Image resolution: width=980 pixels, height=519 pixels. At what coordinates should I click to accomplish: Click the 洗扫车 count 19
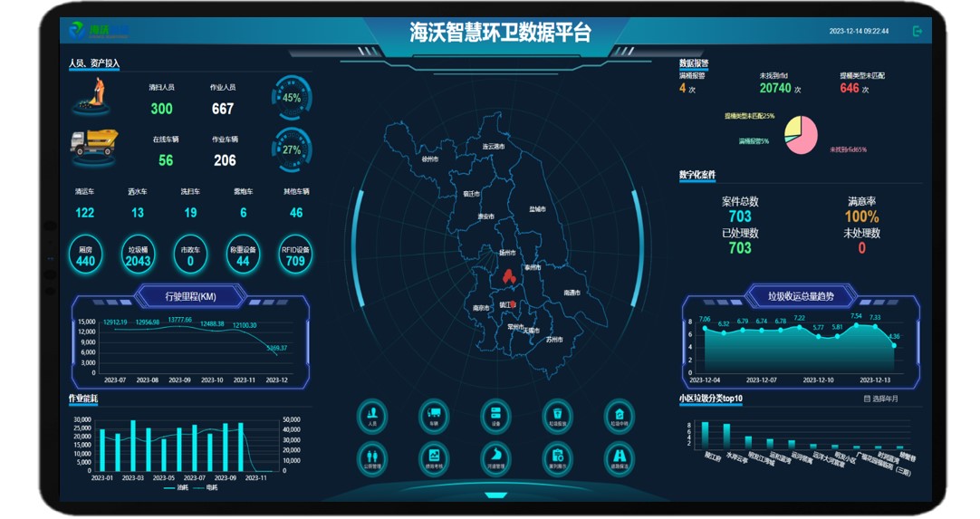[190, 213]
